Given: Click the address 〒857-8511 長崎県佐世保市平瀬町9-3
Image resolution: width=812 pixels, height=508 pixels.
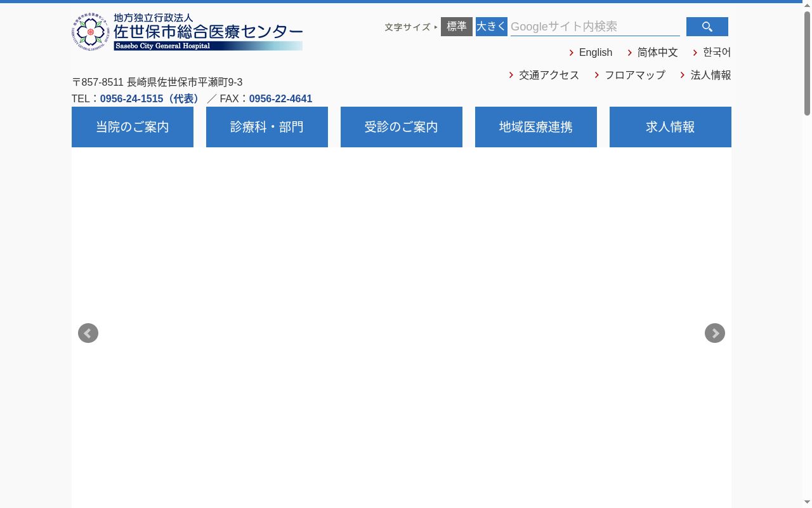Looking at the screenshot, I should pyautogui.click(x=157, y=83).
